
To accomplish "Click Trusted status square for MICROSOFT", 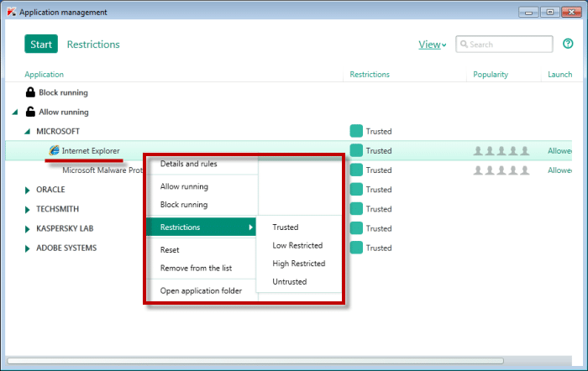I will point(356,131).
